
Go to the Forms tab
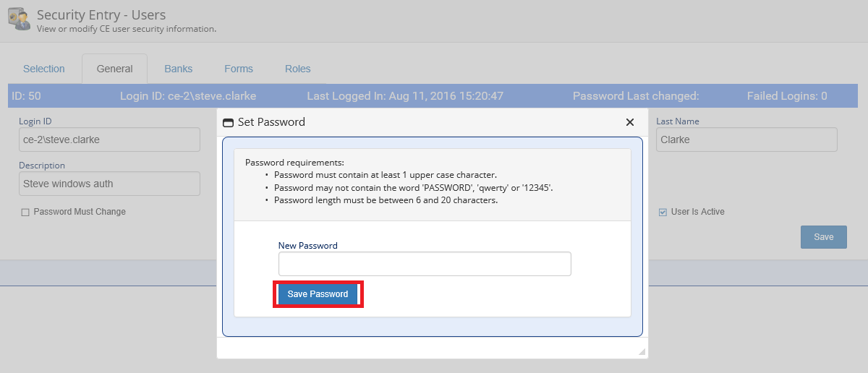pos(239,69)
